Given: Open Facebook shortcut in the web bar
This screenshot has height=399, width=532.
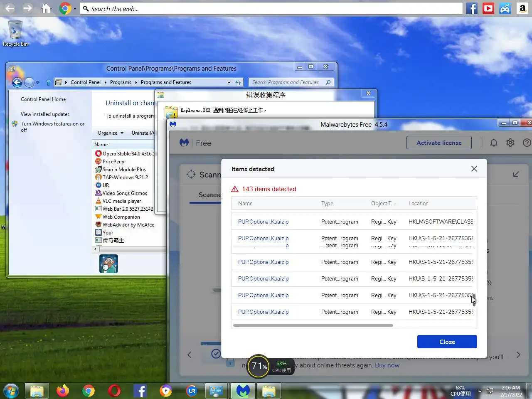Looking at the screenshot, I should point(471,8).
